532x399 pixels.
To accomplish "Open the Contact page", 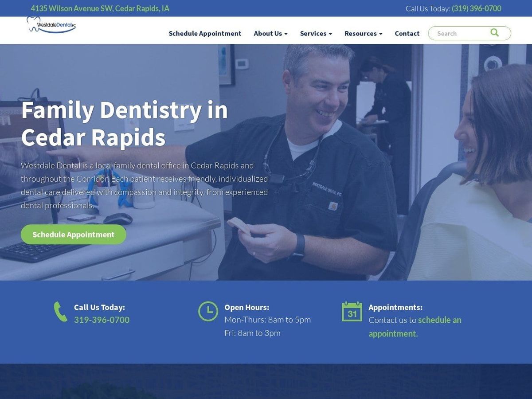I will (x=407, y=33).
